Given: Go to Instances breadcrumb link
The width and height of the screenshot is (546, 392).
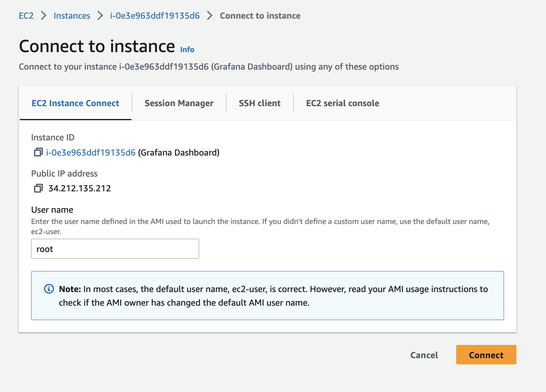Looking at the screenshot, I should click(72, 16).
